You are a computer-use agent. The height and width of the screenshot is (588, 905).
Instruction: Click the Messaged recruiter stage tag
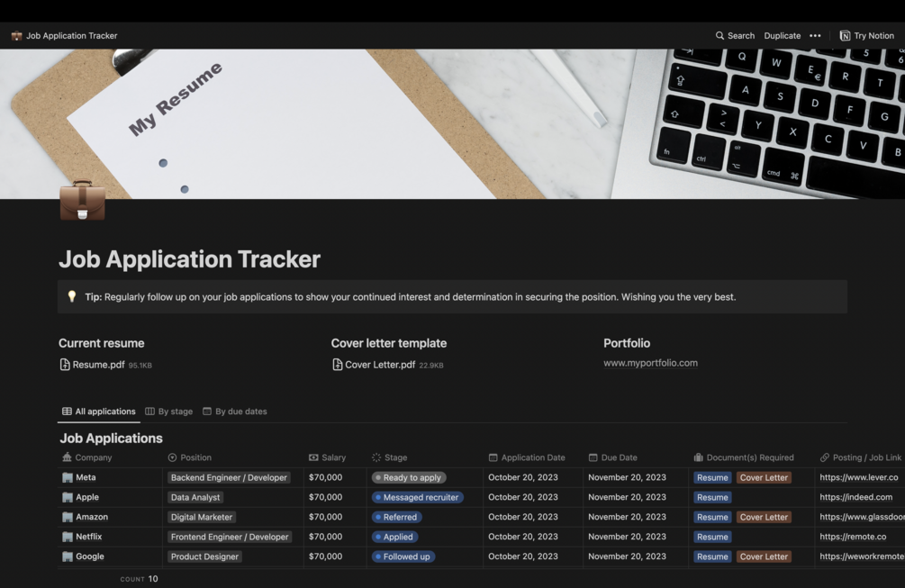(417, 497)
